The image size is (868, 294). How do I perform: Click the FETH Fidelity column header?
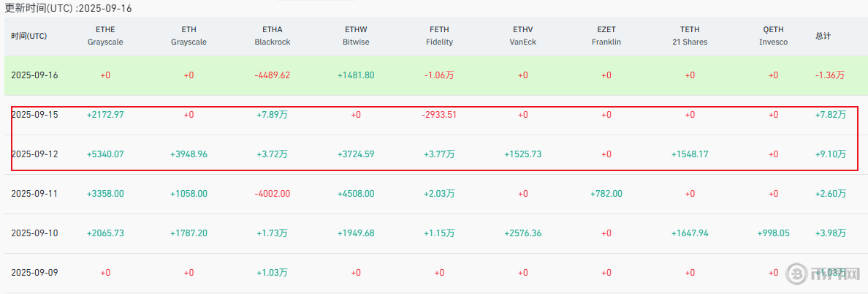coord(439,36)
